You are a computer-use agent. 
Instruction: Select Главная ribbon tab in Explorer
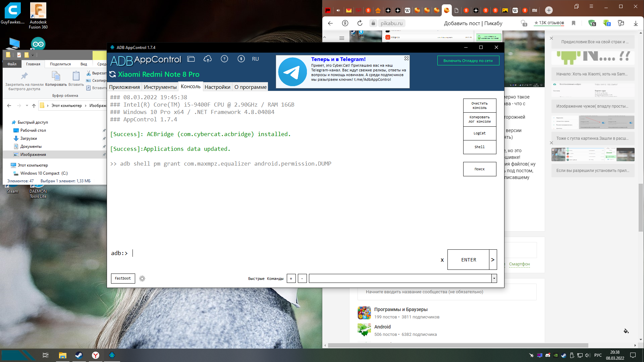click(x=33, y=64)
